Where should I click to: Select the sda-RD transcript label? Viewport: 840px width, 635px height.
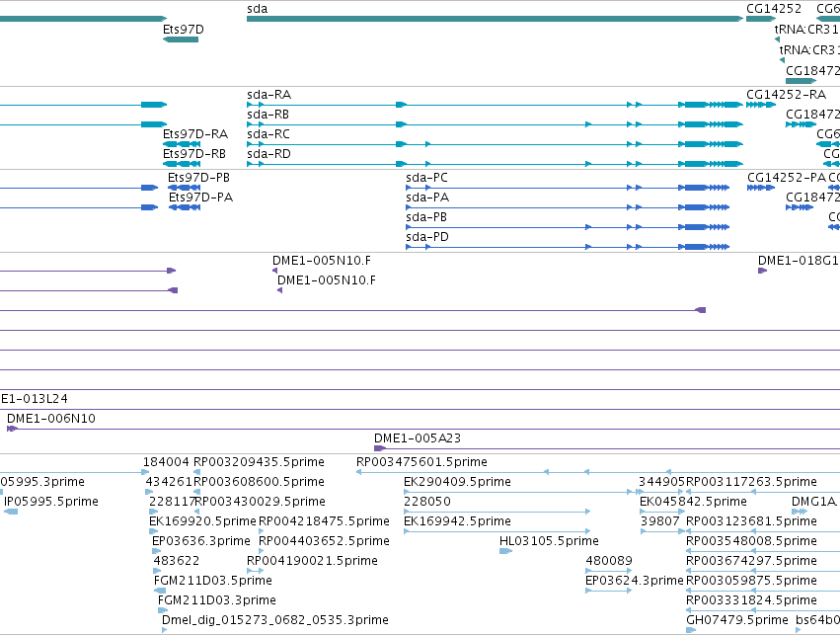point(268,154)
